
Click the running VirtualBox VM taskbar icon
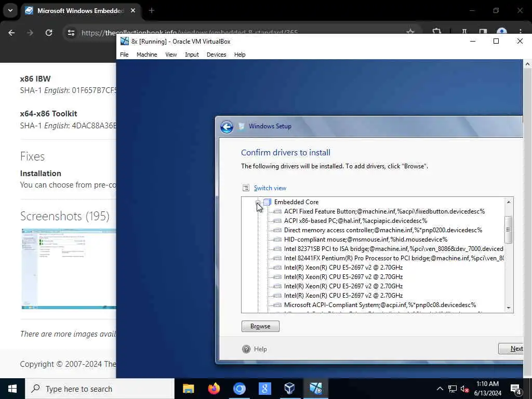coord(315,389)
